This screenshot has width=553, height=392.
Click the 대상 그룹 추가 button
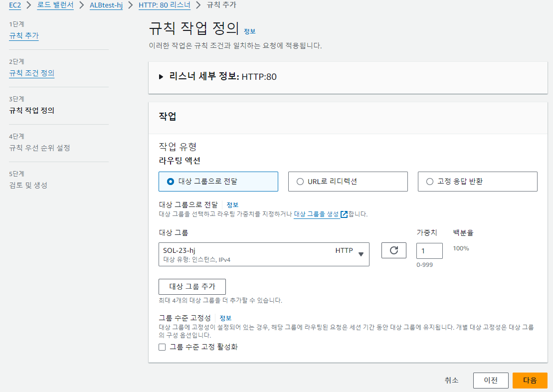click(x=192, y=286)
